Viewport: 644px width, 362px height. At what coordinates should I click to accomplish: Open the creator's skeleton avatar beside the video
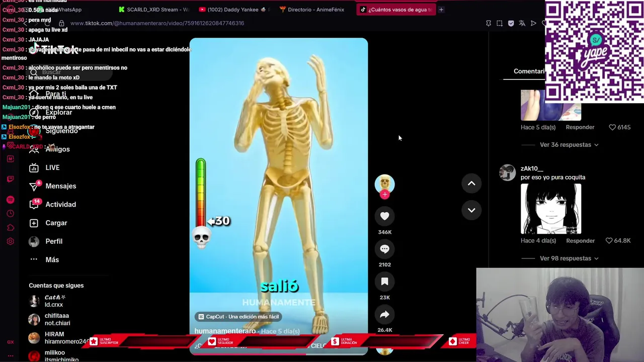[384, 184]
